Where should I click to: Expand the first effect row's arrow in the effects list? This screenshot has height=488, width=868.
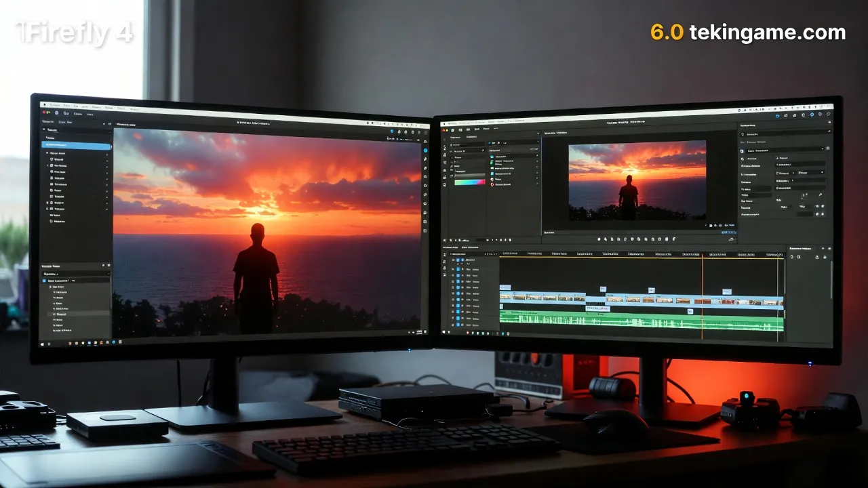537,156
